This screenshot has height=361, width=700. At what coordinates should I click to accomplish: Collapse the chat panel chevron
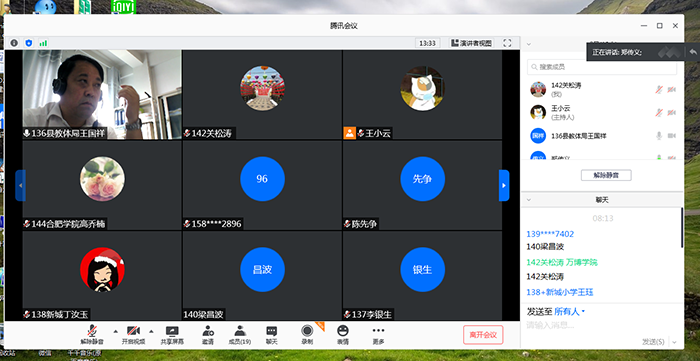coord(529,200)
